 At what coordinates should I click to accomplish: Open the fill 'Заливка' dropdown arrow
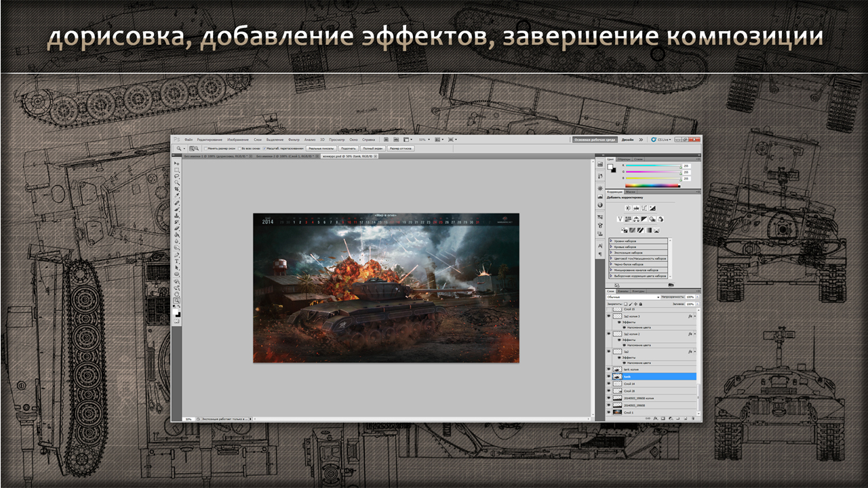click(697, 304)
